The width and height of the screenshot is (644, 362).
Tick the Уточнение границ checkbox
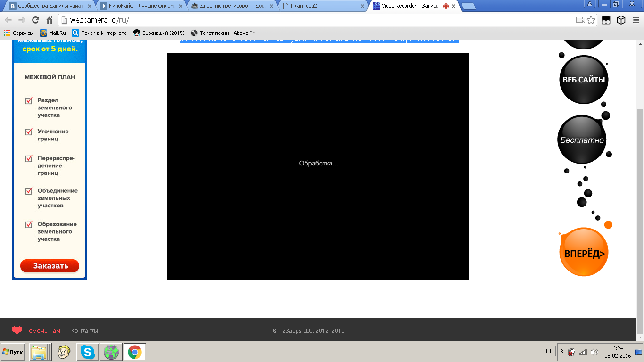click(29, 132)
